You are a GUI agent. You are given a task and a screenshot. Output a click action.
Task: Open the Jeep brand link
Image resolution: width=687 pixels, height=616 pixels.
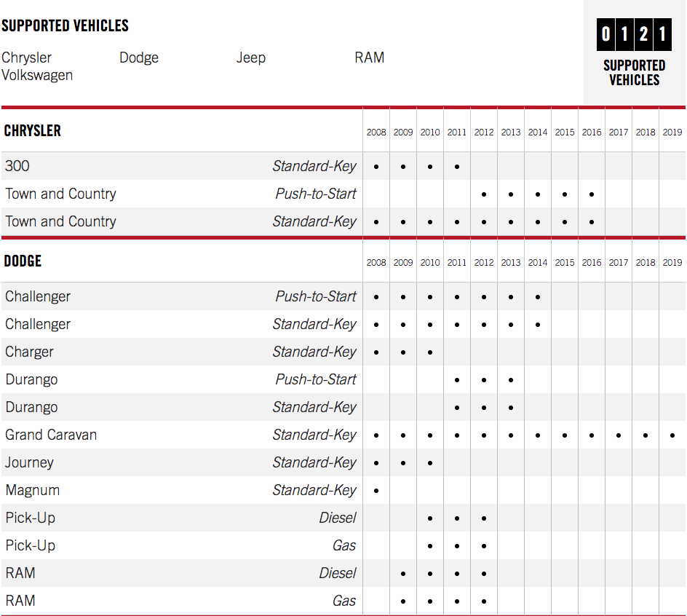251,58
